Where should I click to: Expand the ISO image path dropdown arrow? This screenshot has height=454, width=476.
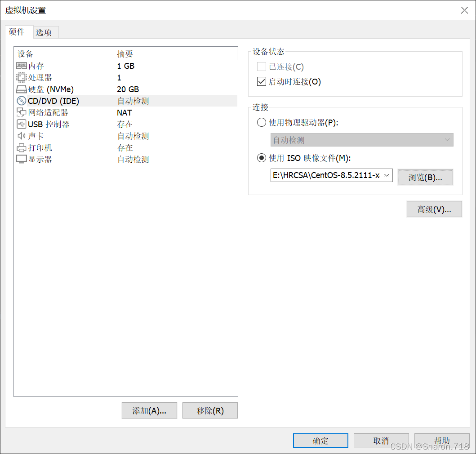pyautogui.click(x=387, y=175)
